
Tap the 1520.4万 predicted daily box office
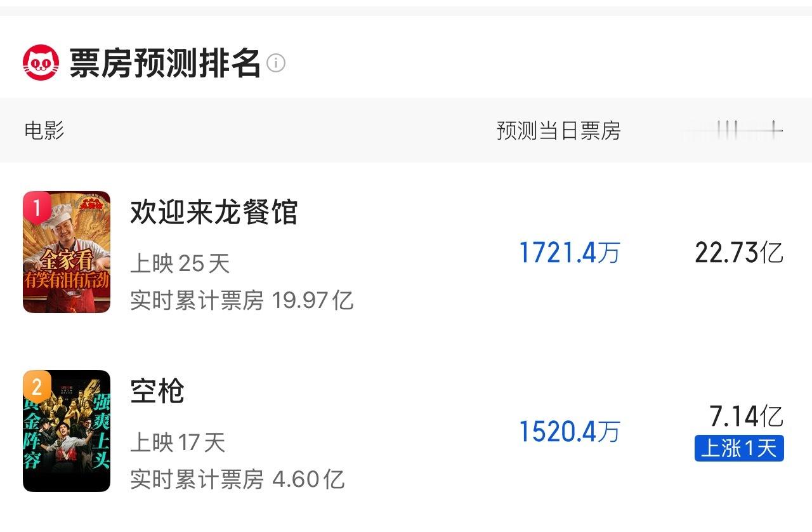click(x=569, y=432)
